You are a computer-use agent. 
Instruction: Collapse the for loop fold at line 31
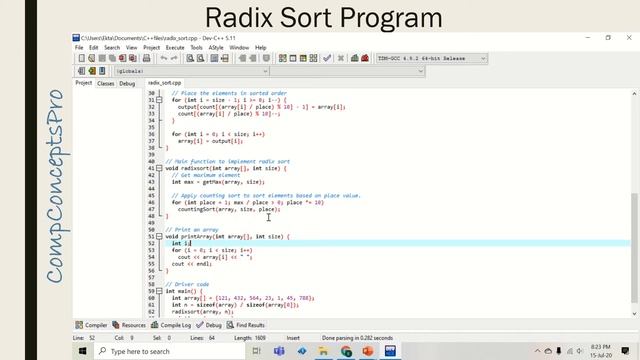pos(159,100)
